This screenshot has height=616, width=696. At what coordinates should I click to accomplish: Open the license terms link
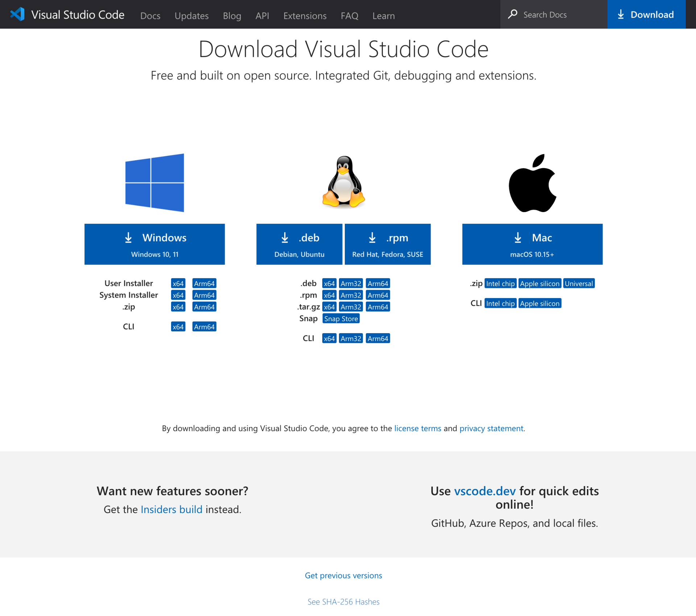(418, 428)
